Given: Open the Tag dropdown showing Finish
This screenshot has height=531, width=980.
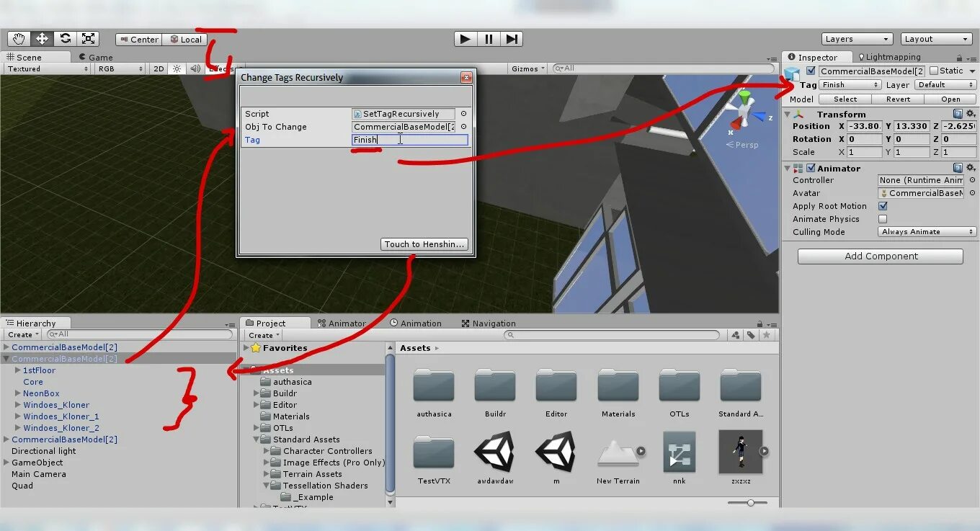Looking at the screenshot, I should 850,85.
